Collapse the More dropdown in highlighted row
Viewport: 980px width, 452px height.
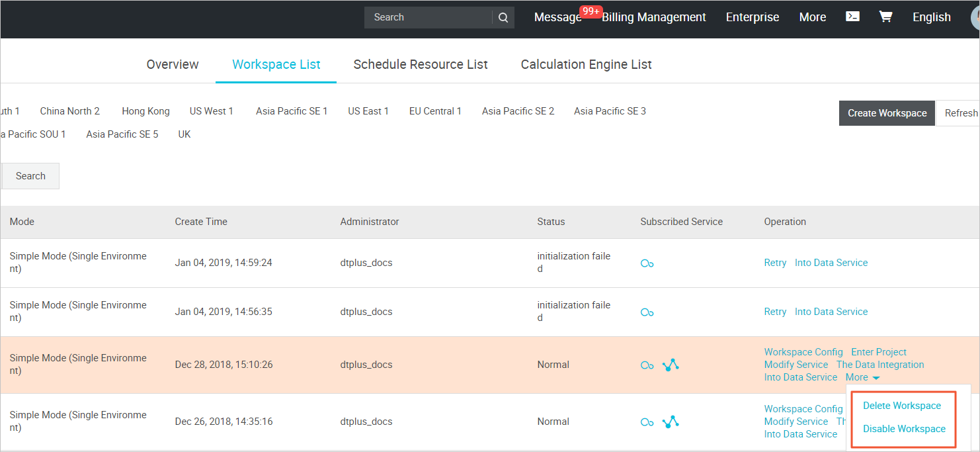coord(862,377)
